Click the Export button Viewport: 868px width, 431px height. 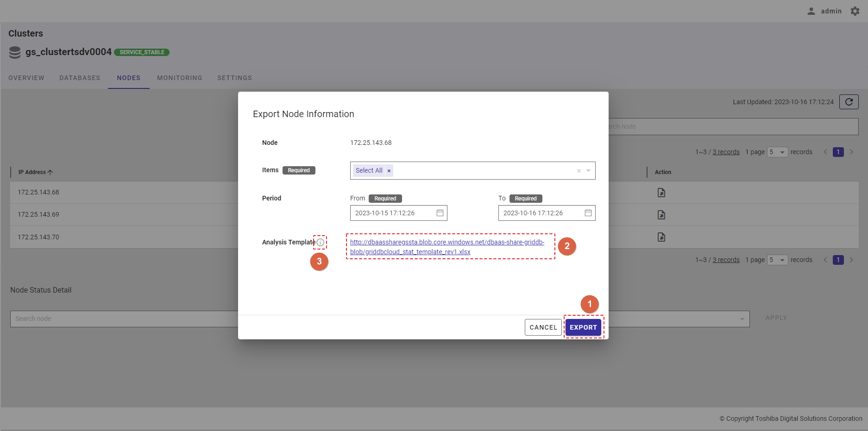tap(583, 327)
